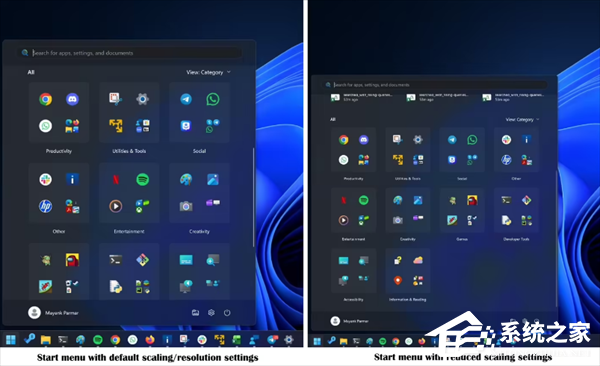Screen dimensions: 600x366
Task: Select 'Entertainment' label in left Start menu
Action: point(129,231)
